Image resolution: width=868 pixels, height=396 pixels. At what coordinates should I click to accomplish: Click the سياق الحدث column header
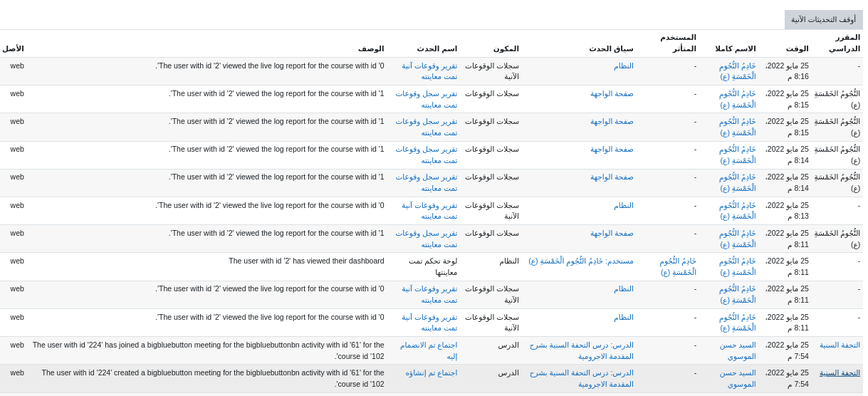(x=611, y=48)
